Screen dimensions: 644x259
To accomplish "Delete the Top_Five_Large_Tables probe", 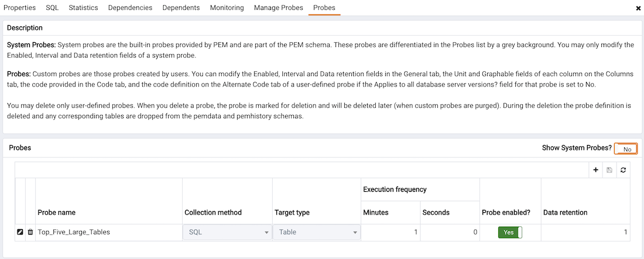I will pos(30,232).
